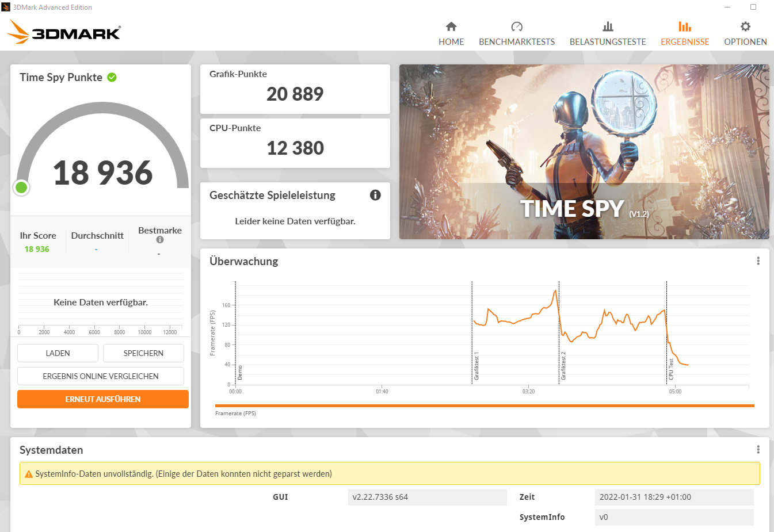
Task: Click the Demo marker in the chart
Action: pos(239,373)
